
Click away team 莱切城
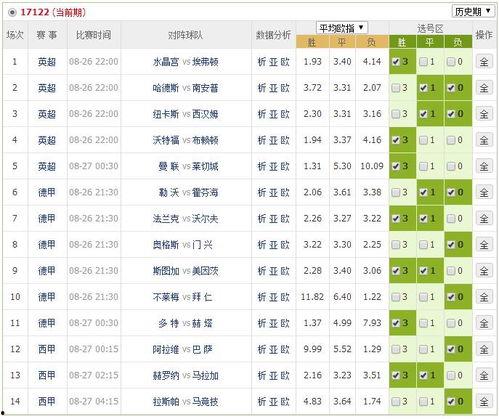coord(205,166)
